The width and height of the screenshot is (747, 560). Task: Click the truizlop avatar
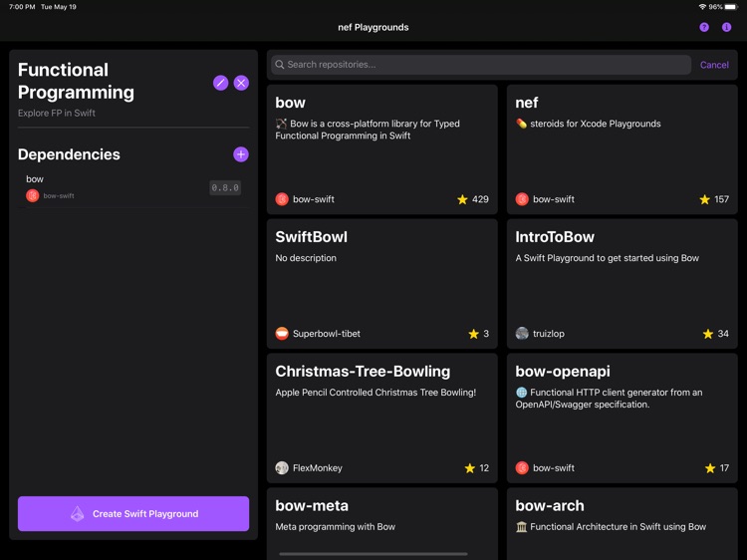coord(522,334)
